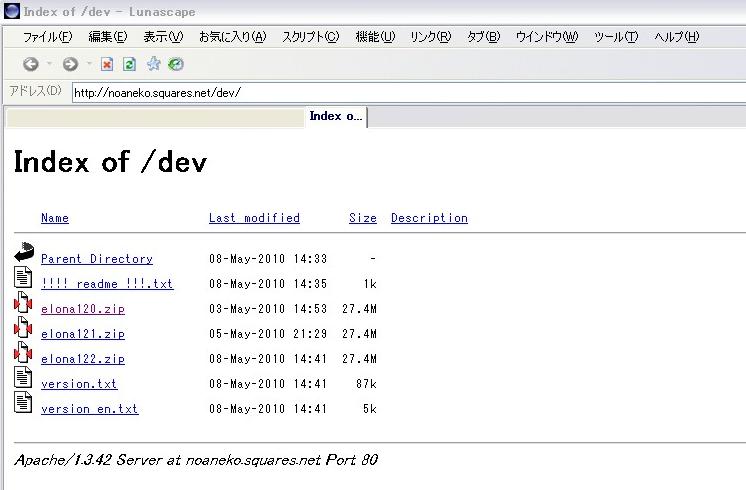Open the 表示(V) menu
The height and width of the screenshot is (490, 746).
163,37
